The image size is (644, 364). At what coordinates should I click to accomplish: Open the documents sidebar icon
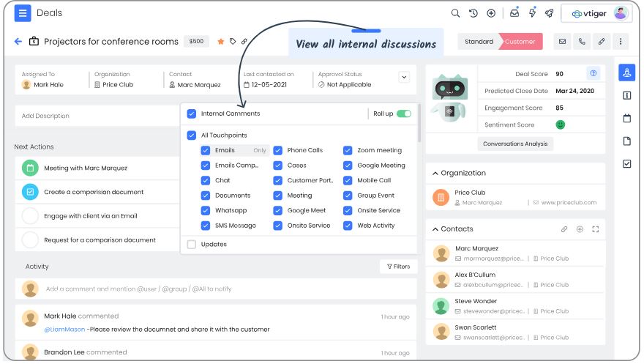(x=626, y=141)
